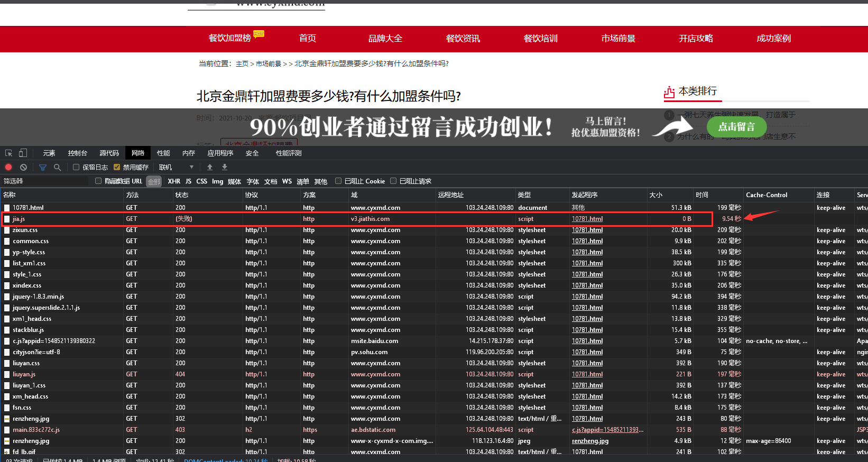Click the HOT badge next to 餐饮加盟榜
Viewport: 868px width, 462px height.
258,34
